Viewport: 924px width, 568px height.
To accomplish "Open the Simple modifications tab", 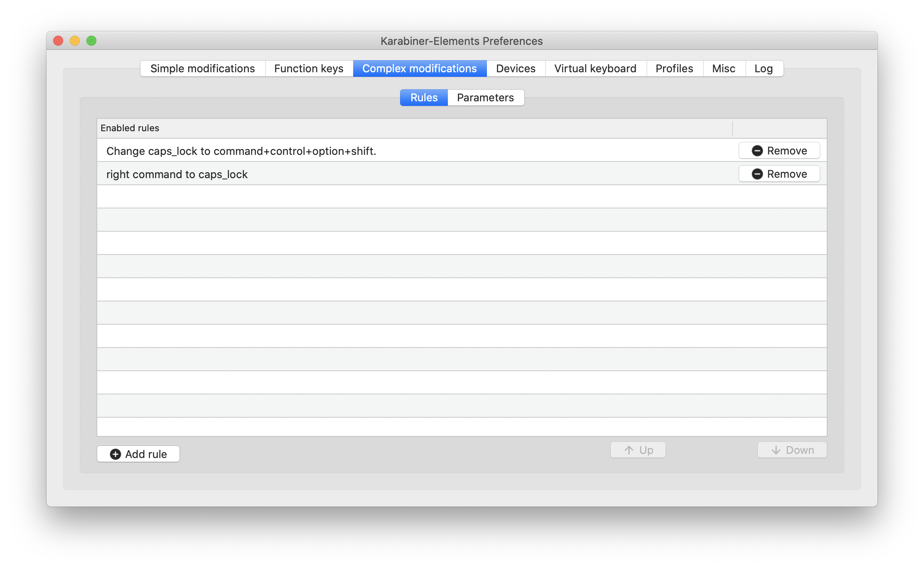I will click(x=202, y=69).
